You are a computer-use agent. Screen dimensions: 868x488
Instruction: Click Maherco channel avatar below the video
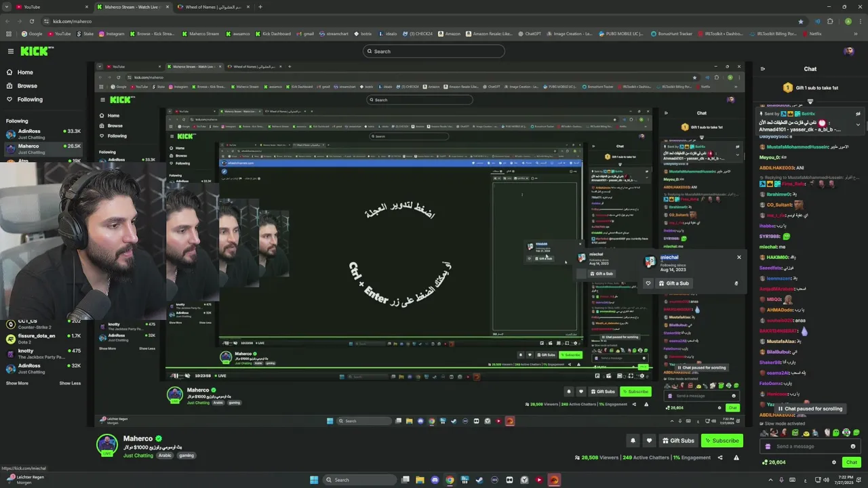[106, 444]
